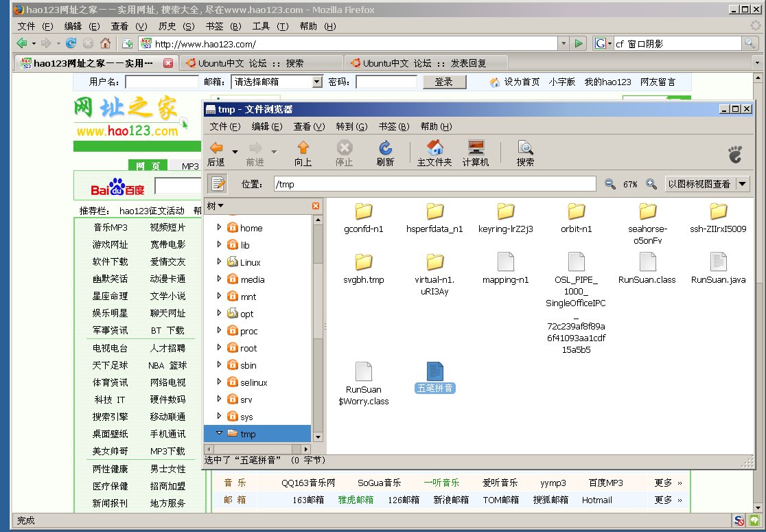Expand the lib tree node

[x=219, y=244]
